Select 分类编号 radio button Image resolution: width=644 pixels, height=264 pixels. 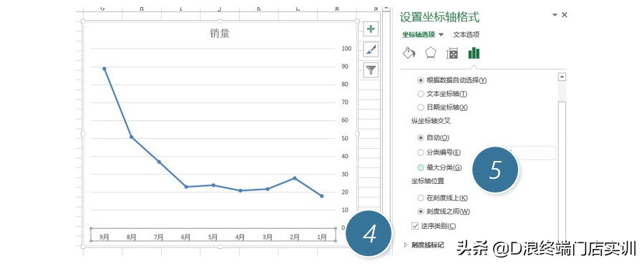420,152
